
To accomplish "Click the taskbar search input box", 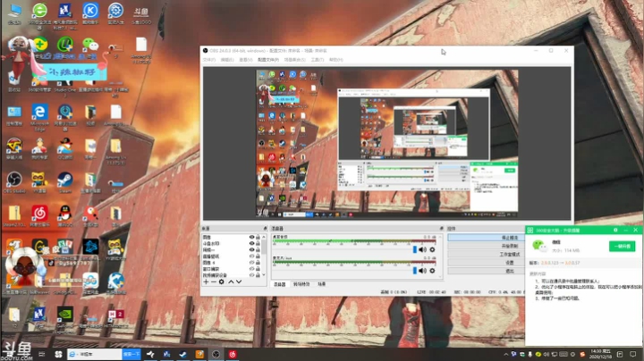I will (95, 354).
